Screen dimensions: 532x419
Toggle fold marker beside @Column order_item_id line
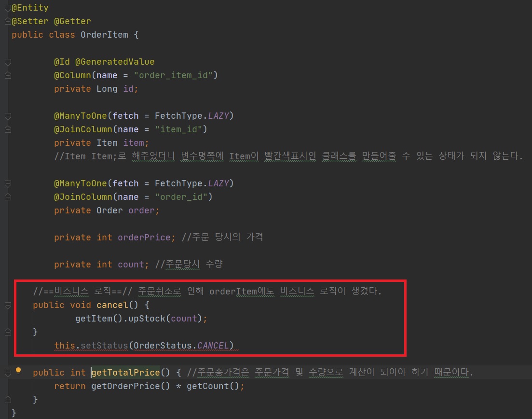click(8, 75)
